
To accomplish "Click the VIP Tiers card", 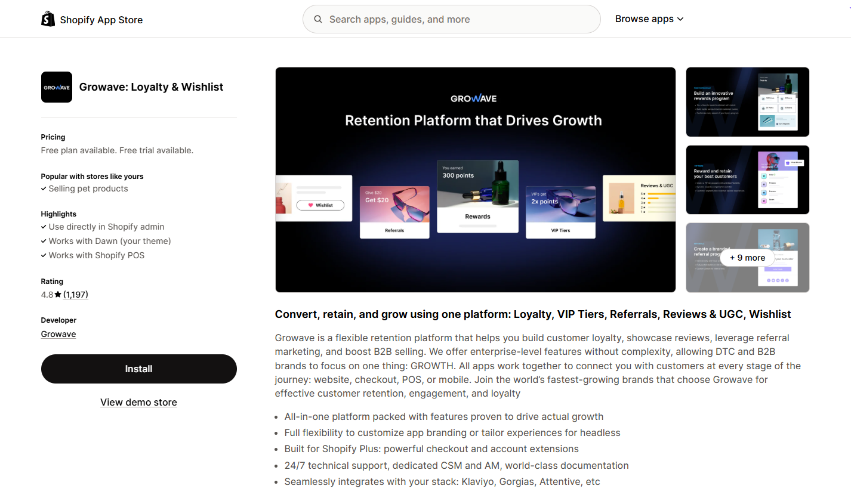I will tap(560, 212).
